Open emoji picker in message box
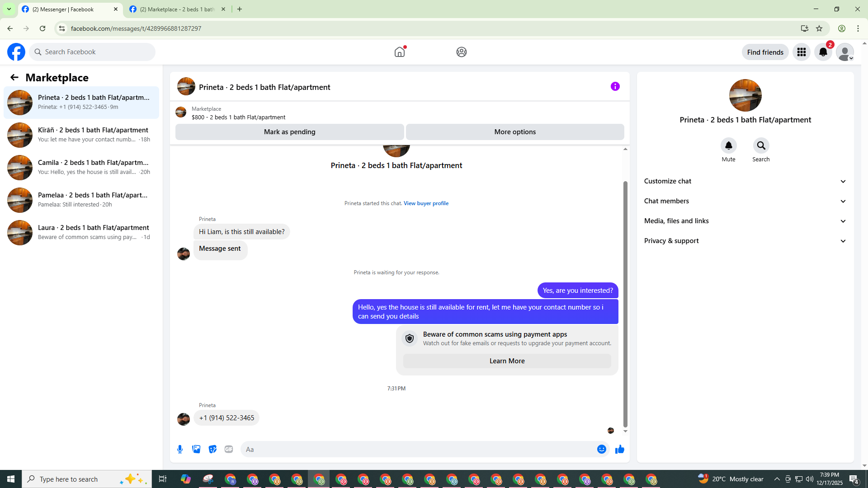Image resolution: width=868 pixels, height=488 pixels. [601, 449]
